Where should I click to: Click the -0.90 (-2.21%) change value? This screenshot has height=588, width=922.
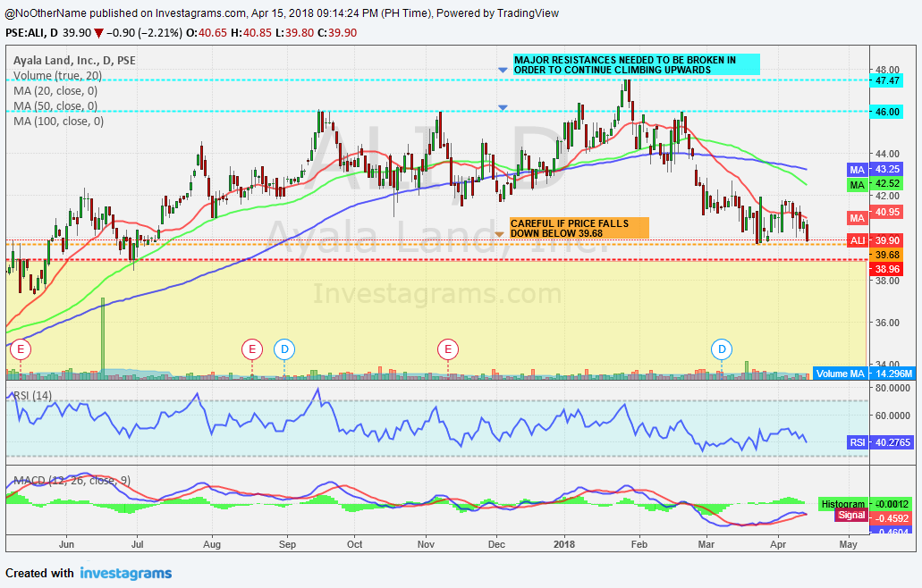[x=145, y=33]
